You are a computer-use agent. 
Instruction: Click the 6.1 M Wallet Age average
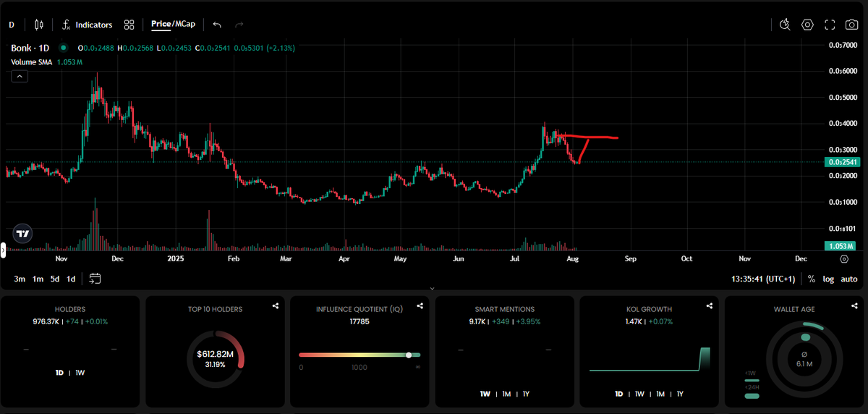tap(804, 364)
